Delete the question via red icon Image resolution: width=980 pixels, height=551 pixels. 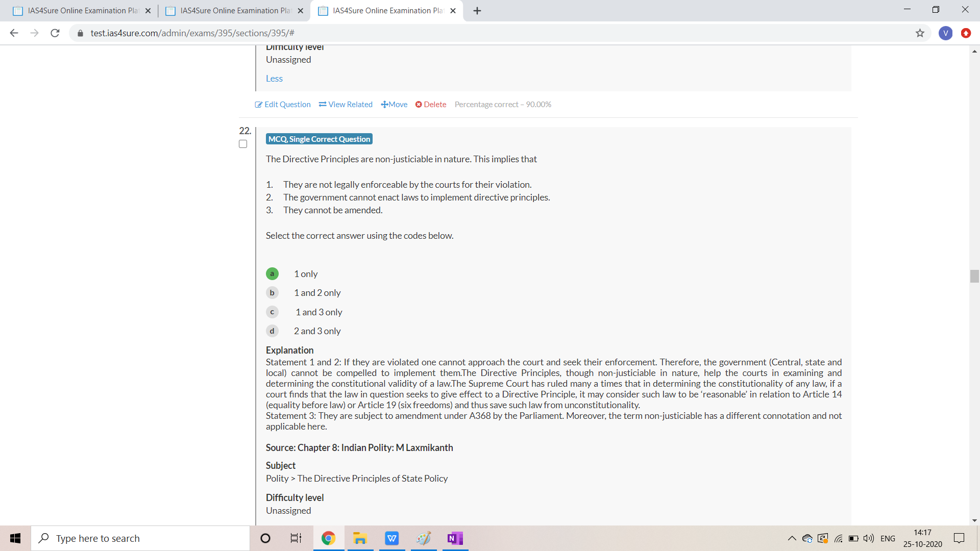point(419,105)
